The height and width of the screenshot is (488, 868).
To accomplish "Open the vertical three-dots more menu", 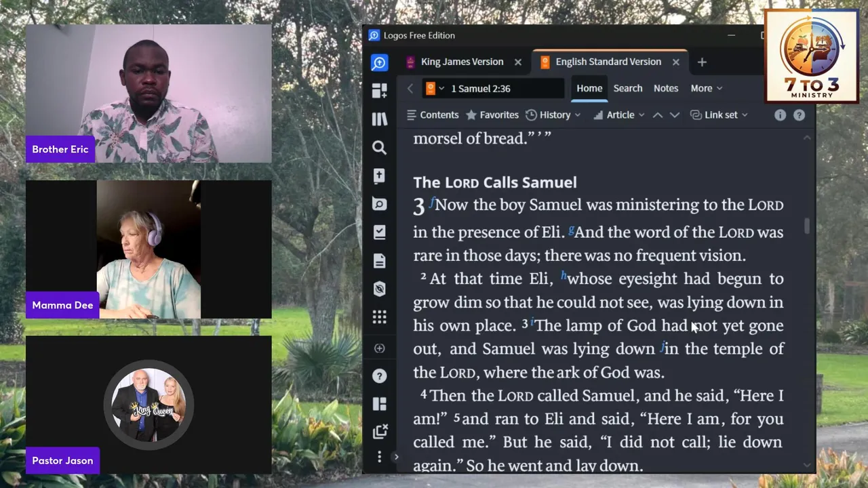I will (379, 457).
